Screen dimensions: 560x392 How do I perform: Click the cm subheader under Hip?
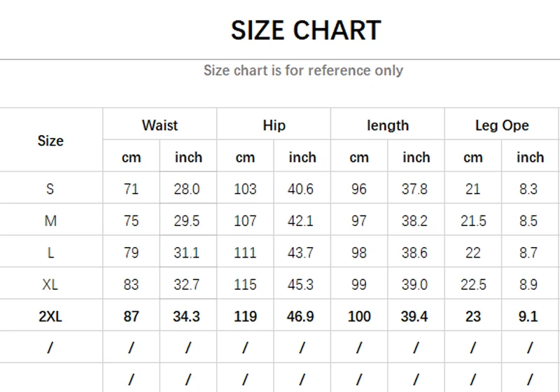tap(245, 157)
